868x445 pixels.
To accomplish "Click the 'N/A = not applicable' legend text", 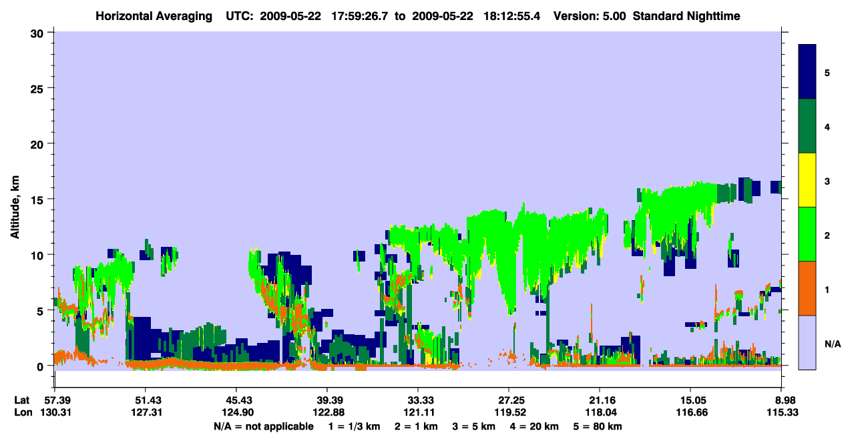I will click(263, 426).
